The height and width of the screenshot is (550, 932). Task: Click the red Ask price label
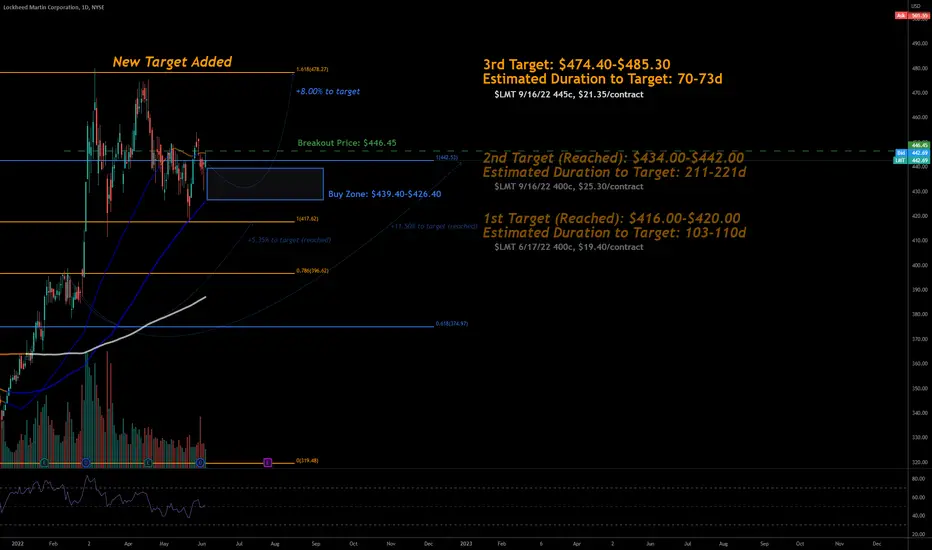(x=912, y=15)
